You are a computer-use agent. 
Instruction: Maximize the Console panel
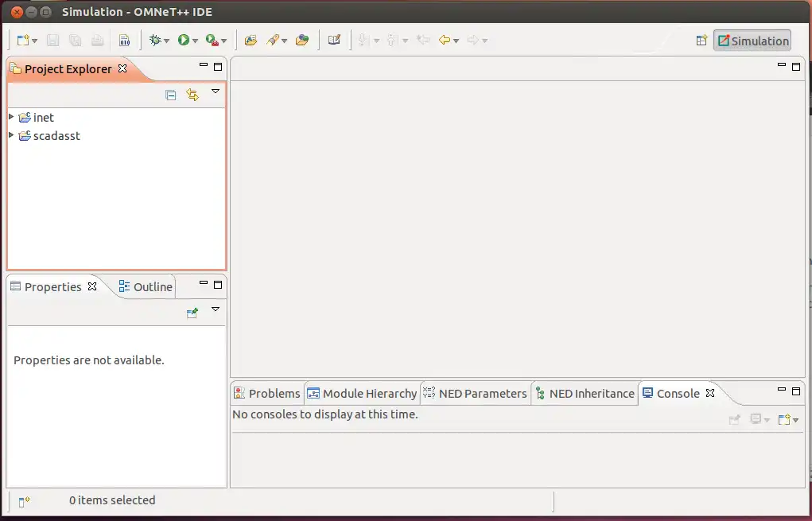[796, 391]
